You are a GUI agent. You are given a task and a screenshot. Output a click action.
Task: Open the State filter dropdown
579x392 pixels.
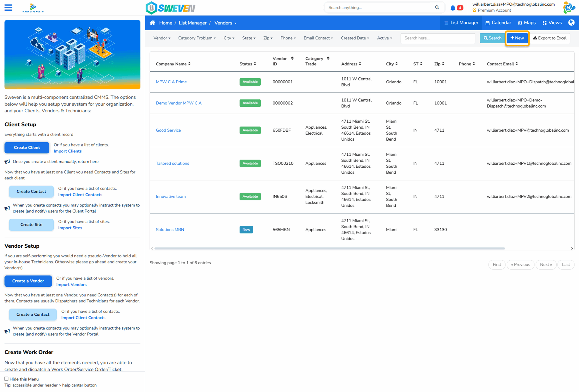click(249, 38)
